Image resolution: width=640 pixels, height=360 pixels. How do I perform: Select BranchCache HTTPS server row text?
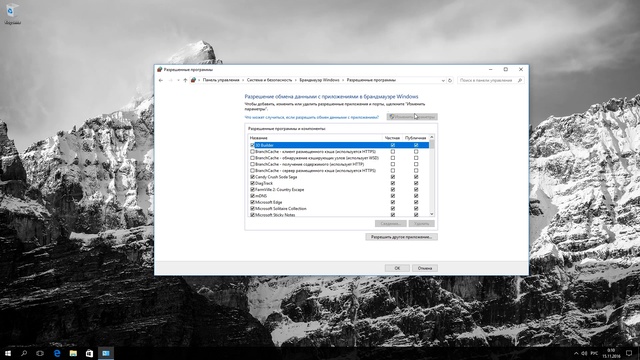pos(316,171)
